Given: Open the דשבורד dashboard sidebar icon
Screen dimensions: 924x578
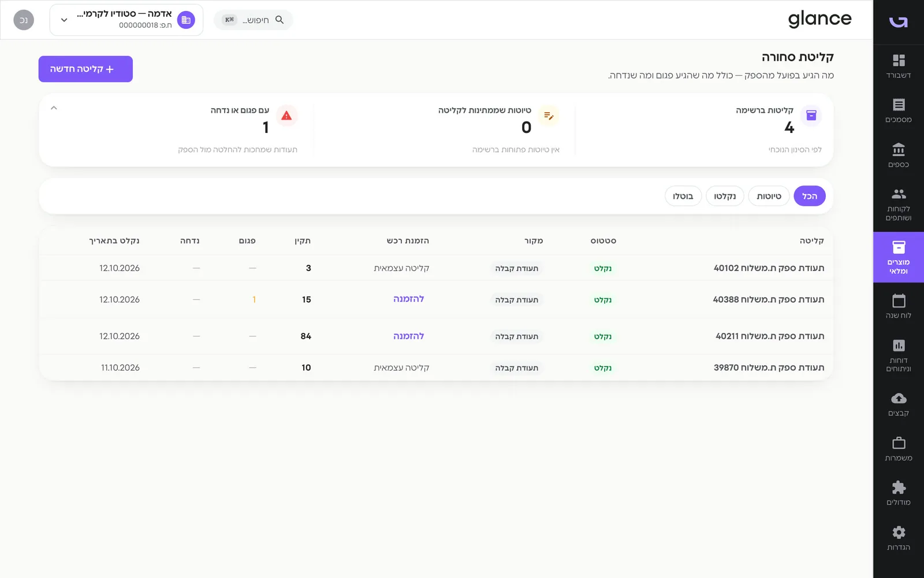Looking at the screenshot, I should [x=899, y=66].
